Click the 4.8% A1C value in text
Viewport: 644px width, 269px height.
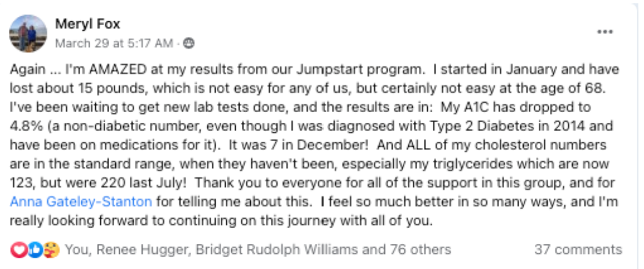pyautogui.click(x=25, y=126)
